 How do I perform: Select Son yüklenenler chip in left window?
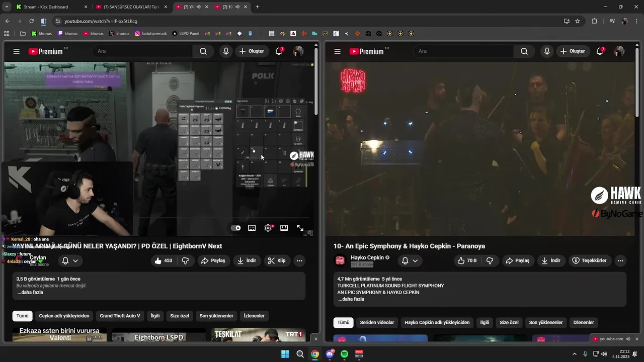pos(216,316)
